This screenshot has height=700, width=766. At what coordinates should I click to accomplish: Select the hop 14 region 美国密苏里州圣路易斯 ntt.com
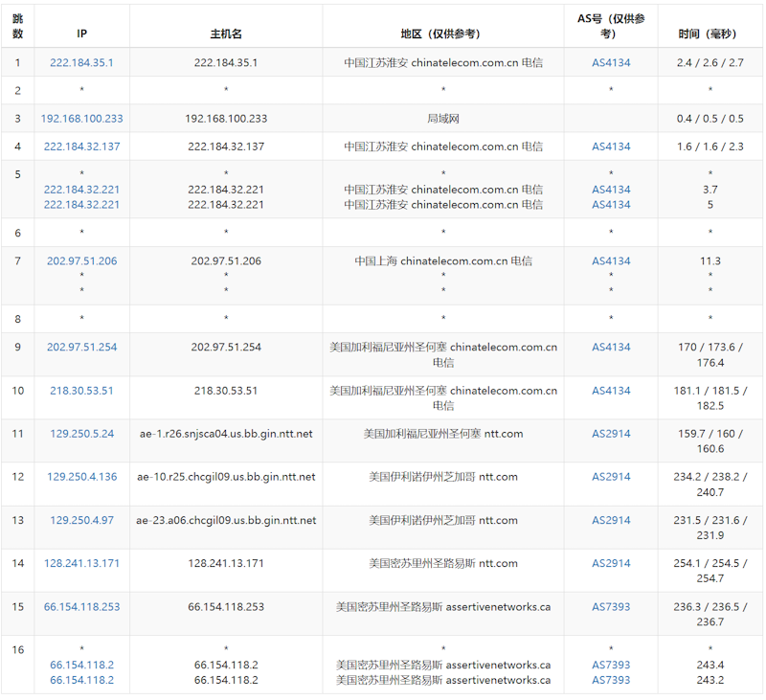(443, 563)
